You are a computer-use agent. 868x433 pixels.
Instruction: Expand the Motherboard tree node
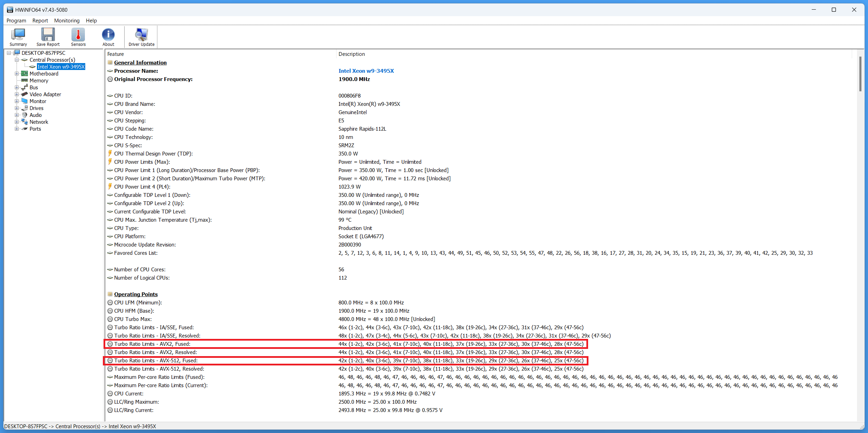coord(17,73)
